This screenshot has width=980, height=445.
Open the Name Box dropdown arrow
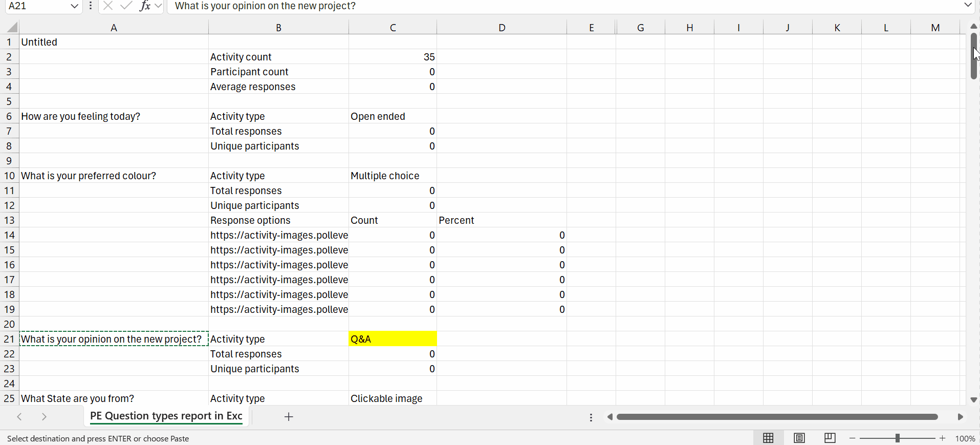[74, 6]
